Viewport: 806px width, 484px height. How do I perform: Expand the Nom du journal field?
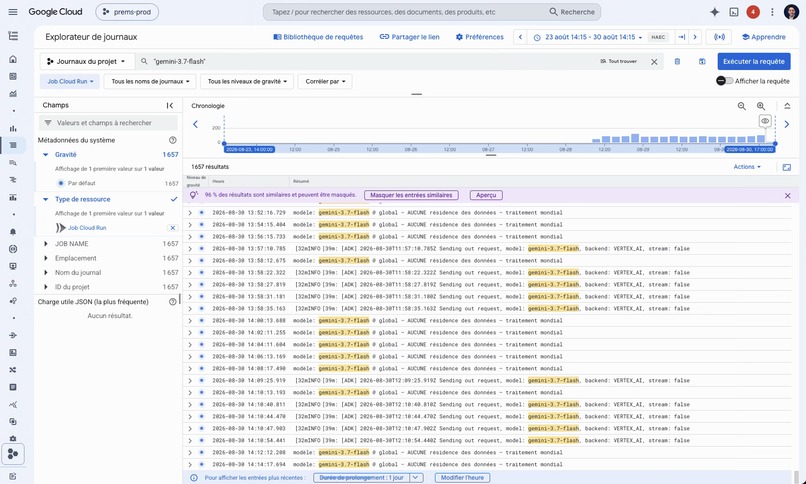tap(45, 273)
